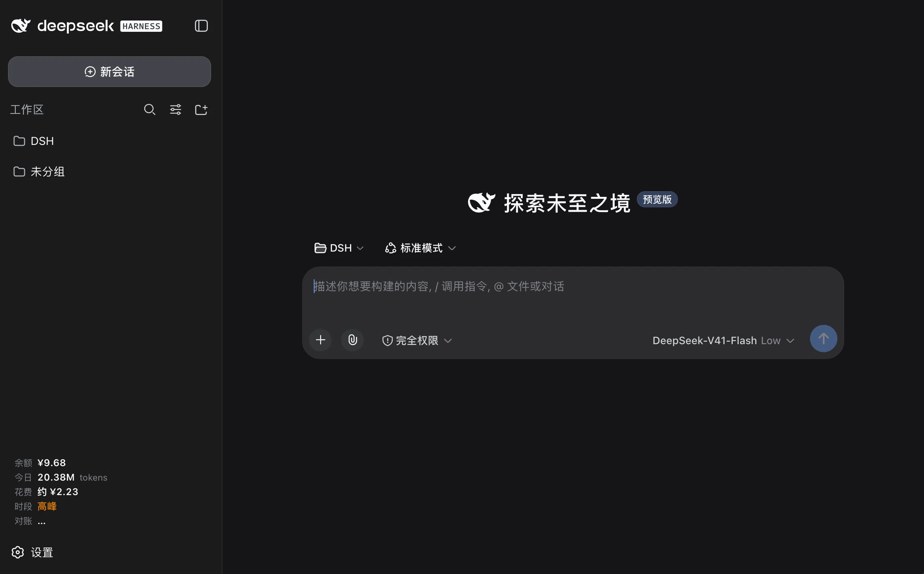Click the plus add button in composer
Screen dimensions: 924x574
(x=320, y=340)
